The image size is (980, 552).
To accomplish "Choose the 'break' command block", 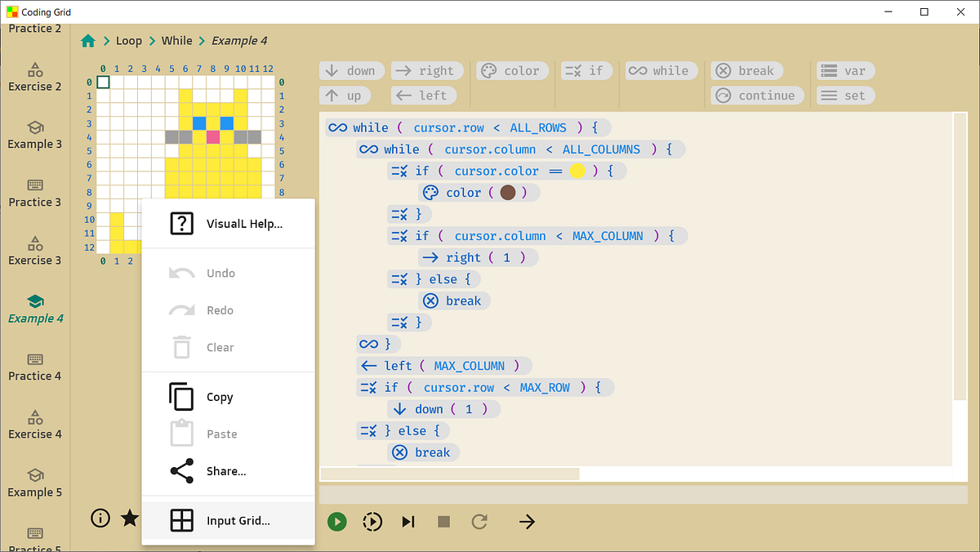I will 746,70.
